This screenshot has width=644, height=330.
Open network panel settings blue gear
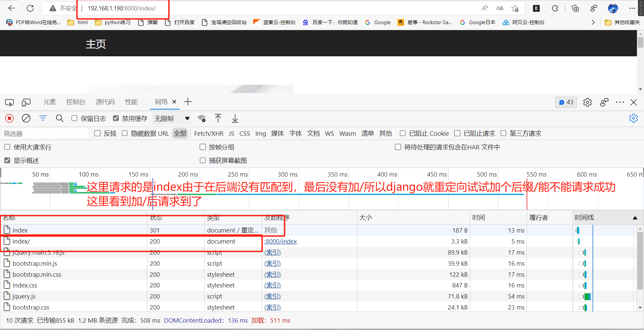(634, 118)
